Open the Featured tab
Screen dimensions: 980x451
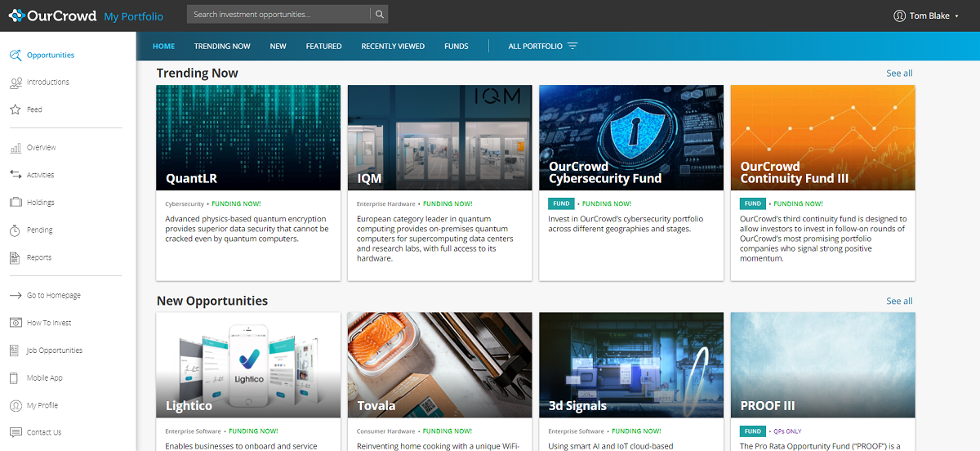323,47
